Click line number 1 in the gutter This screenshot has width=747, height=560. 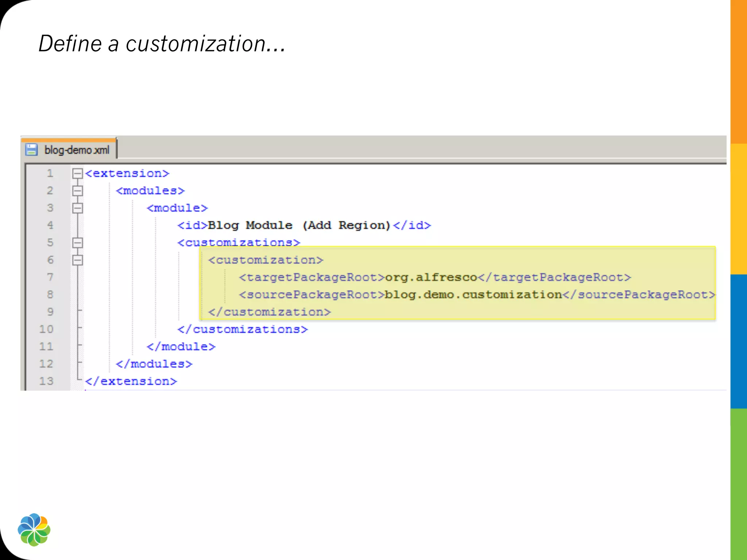(x=50, y=173)
